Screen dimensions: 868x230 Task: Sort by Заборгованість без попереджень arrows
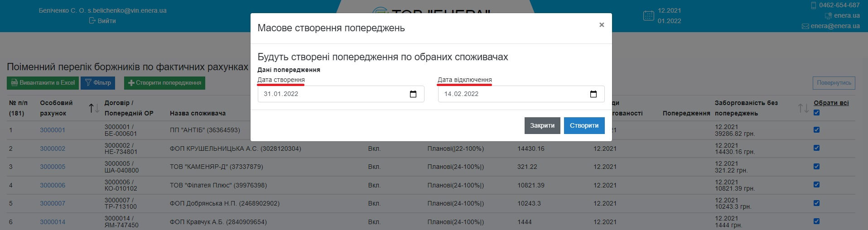pyautogui.click(x=803, y=108)
